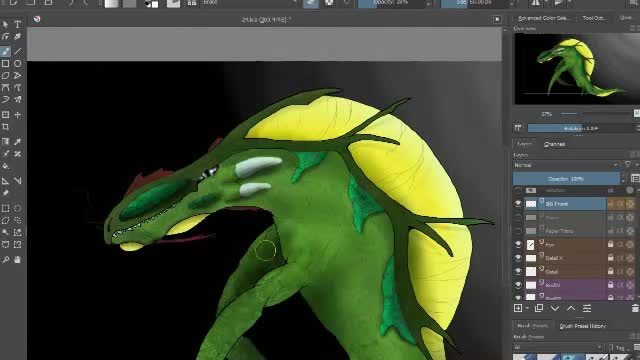This screenshot has height=360, width=640.
Task: Select the Color Sampler eyedropper tool
Action: 18,142
